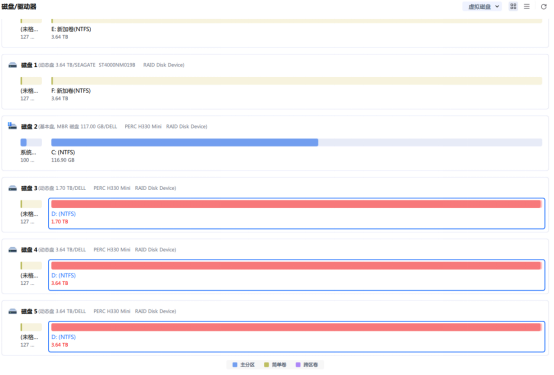554x375 pixels.
Task: Click the 磁盘 5 header title
Action: click(29, 311)
